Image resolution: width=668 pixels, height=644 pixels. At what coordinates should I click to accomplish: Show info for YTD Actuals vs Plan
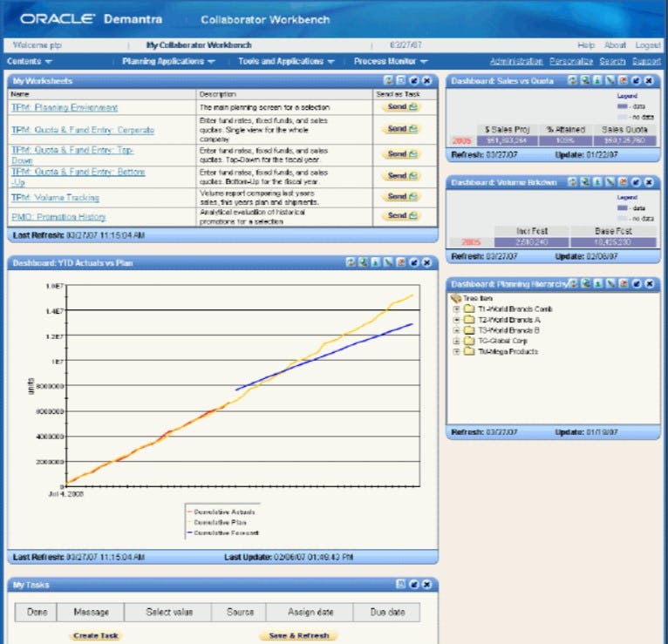[x=375, y=262]
